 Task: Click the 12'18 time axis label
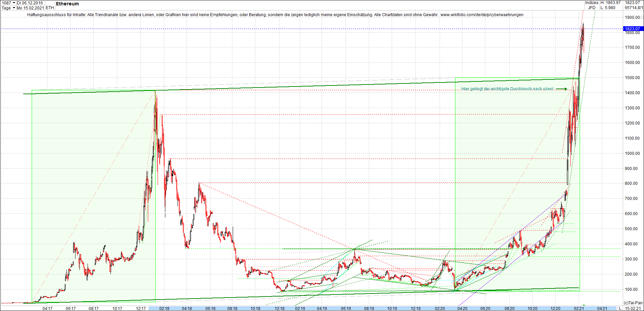(x=279, y=308)
